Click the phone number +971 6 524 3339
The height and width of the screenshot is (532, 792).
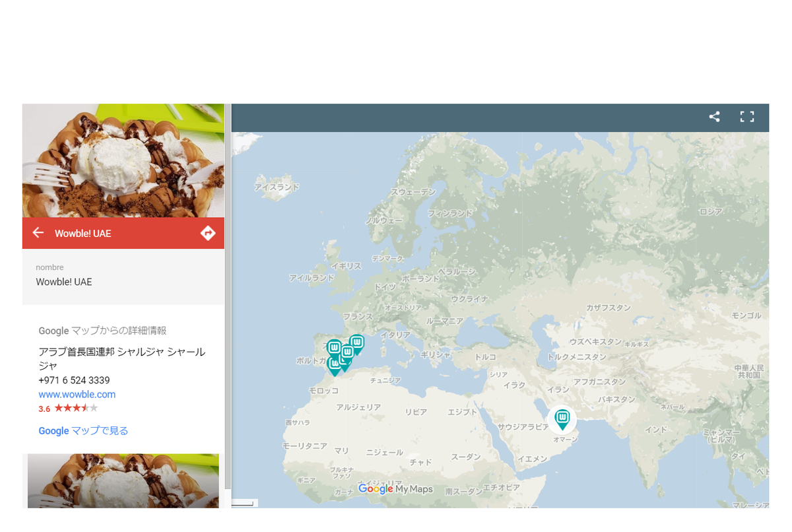coord(74,380)
